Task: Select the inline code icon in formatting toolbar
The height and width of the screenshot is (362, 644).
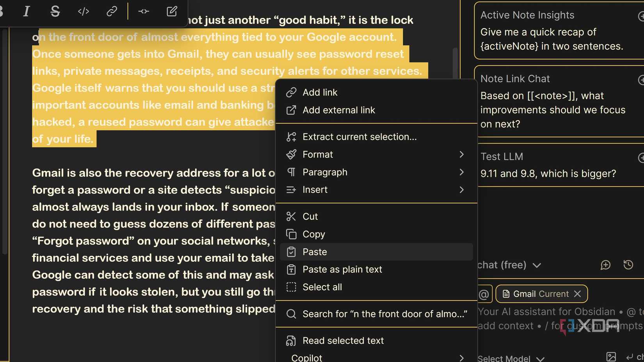Action: point(83,12)
